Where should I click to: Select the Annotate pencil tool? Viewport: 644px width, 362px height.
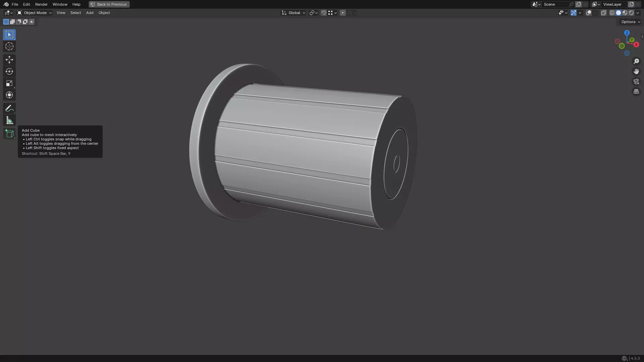(9, 109)
